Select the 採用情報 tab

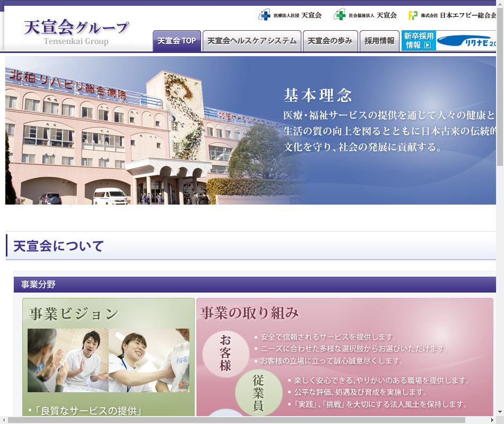[x=379, y=41]
